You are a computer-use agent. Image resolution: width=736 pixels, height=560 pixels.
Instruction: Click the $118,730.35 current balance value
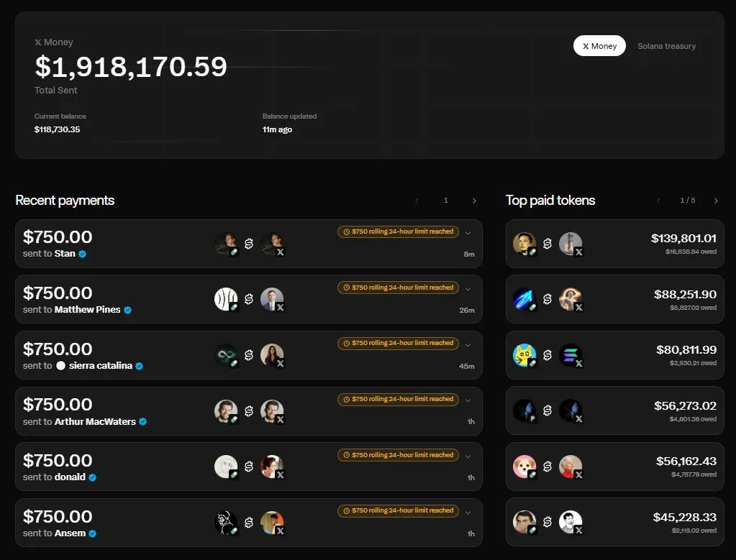[58, 129]
